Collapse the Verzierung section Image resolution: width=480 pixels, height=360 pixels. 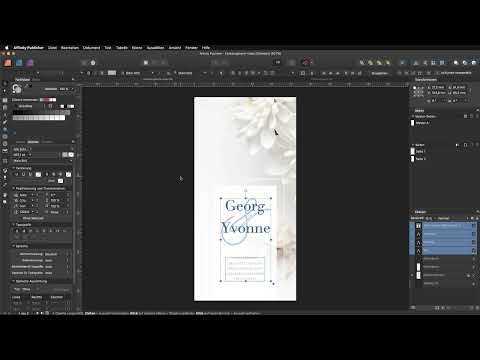(x=14, y=168)
